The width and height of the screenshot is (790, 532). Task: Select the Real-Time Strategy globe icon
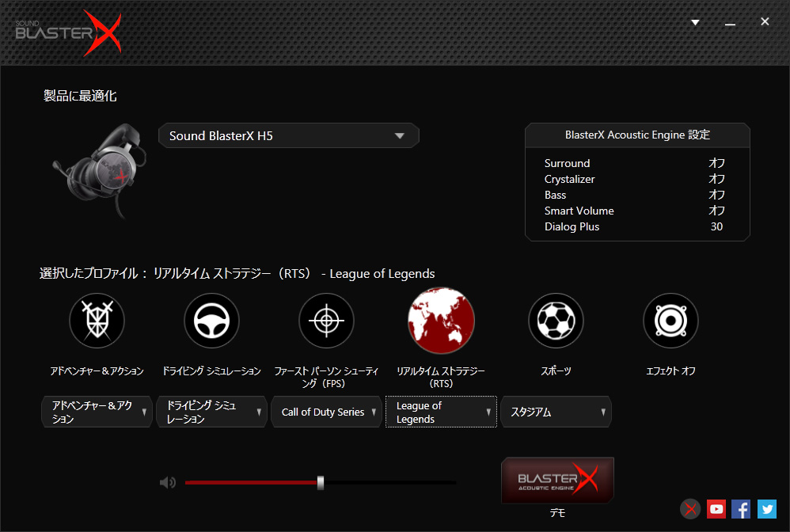pyautogui.click(x=441, y=321)
